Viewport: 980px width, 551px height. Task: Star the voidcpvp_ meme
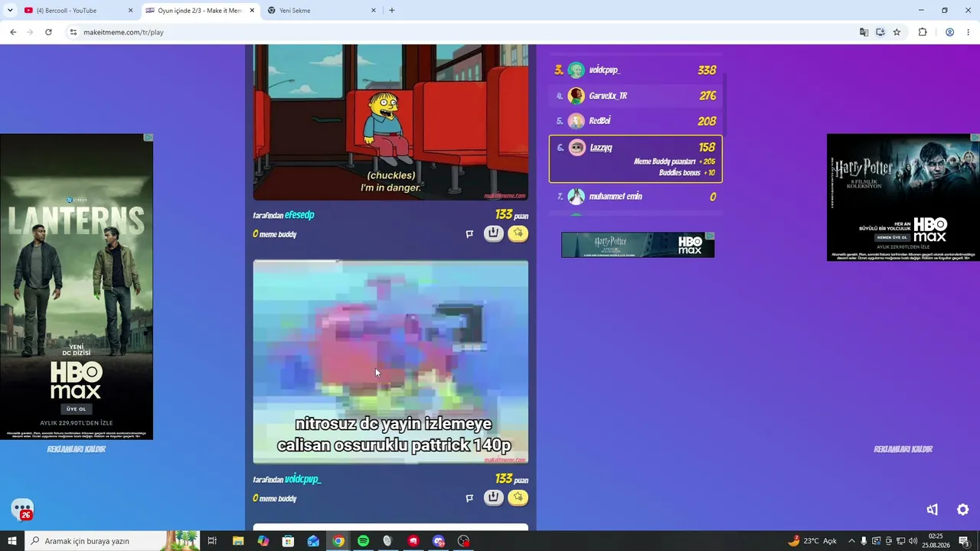coord(518,497)
